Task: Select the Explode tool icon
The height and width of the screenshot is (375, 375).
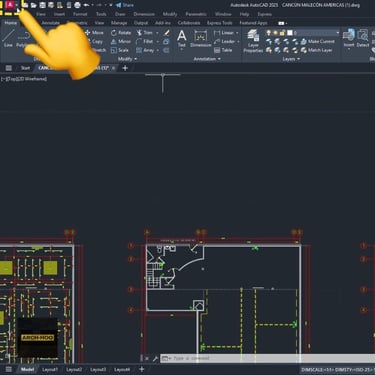Action: (x=166, y=41)
